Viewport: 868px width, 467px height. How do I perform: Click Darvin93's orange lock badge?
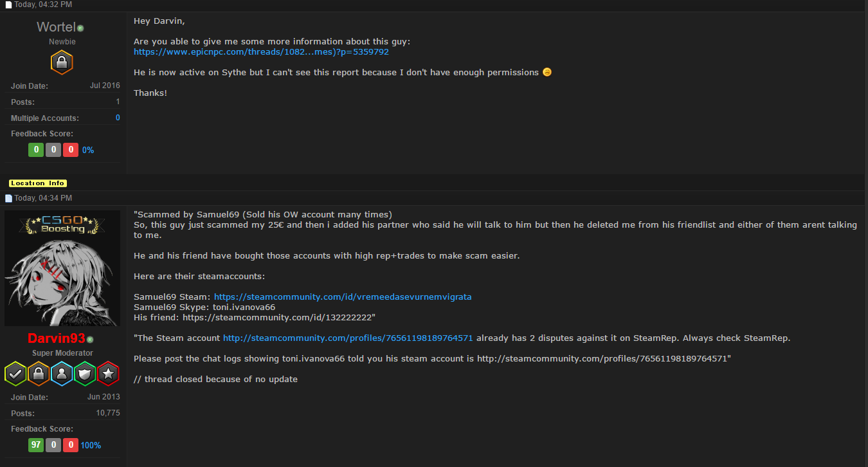pyautogui.click(x=39, y=374)
